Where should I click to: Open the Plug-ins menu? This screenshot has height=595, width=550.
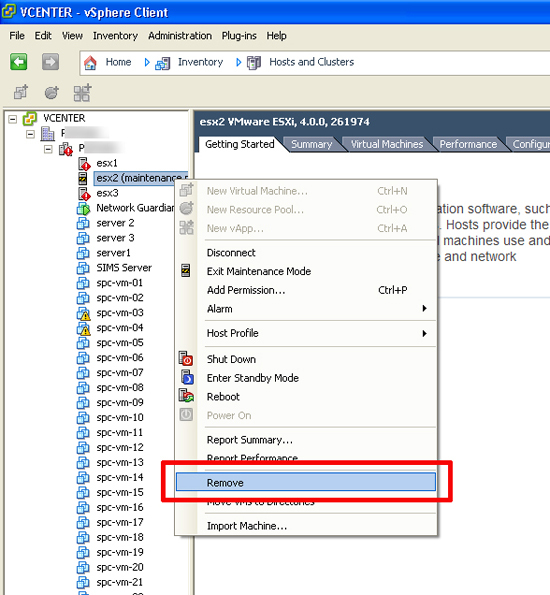(x=239, y=36)
